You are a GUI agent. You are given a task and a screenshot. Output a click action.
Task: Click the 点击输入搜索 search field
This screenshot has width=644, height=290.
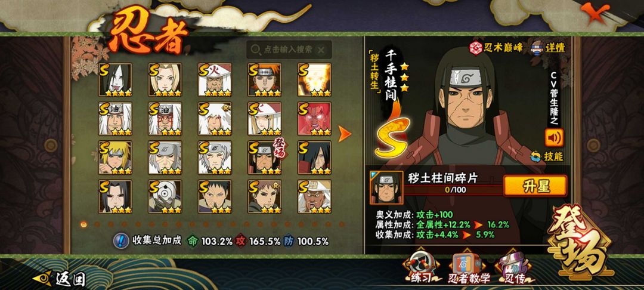pos(289,50)
